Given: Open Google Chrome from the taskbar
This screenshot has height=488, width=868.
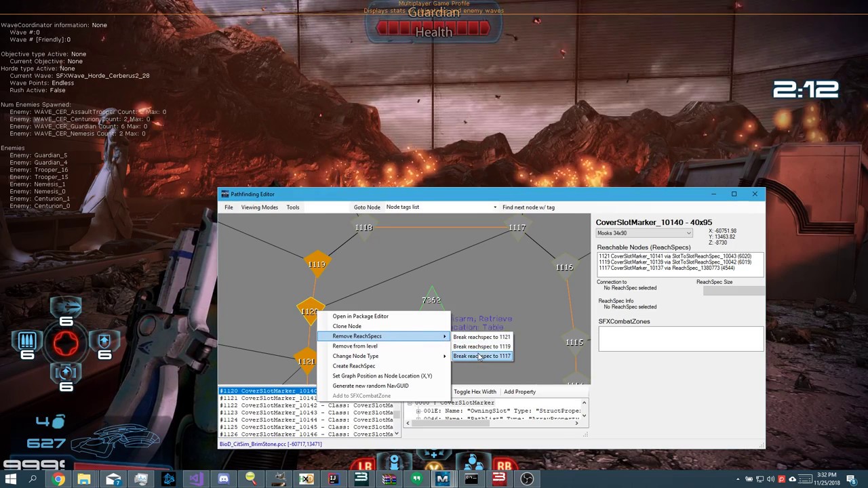Looking at the screenshot, I should (58, 479).
